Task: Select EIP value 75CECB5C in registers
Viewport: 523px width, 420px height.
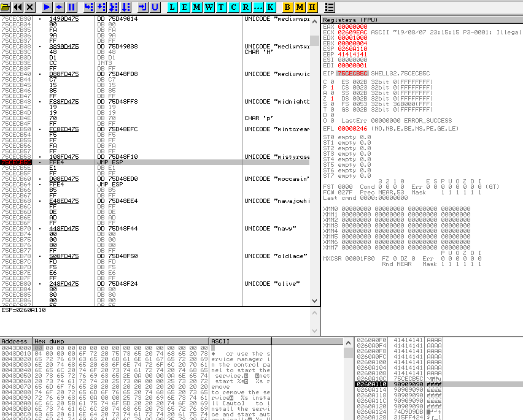Action: [x=352, y=74]
